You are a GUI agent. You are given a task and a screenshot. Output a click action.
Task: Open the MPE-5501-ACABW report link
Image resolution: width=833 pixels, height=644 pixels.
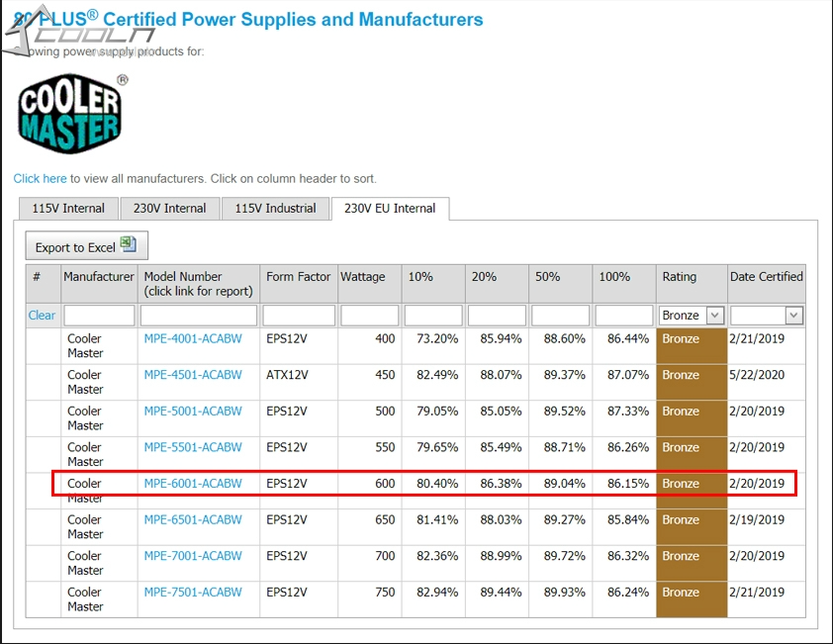pyautogui.click(x=193, y=447)
